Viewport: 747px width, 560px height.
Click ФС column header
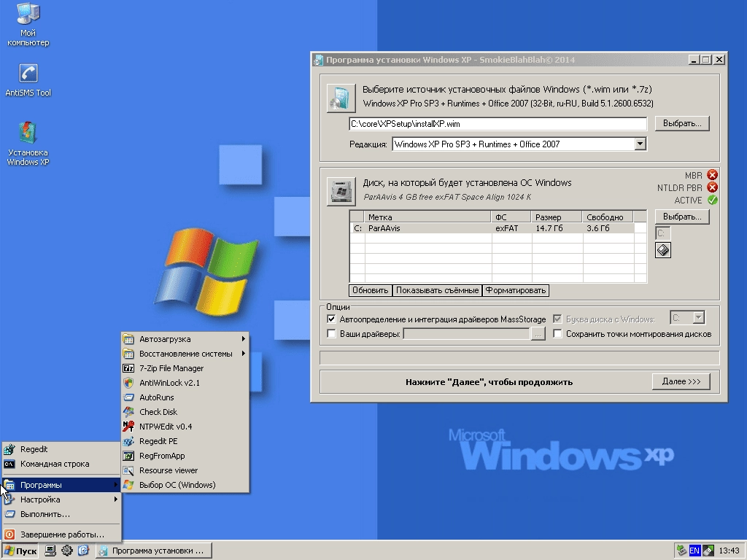511,217
